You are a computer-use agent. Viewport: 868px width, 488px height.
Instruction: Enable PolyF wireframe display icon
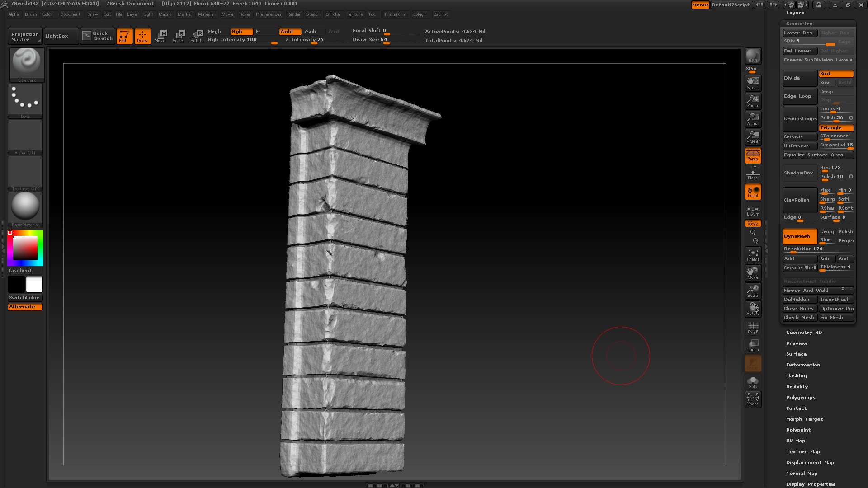(x=753, y=327)
